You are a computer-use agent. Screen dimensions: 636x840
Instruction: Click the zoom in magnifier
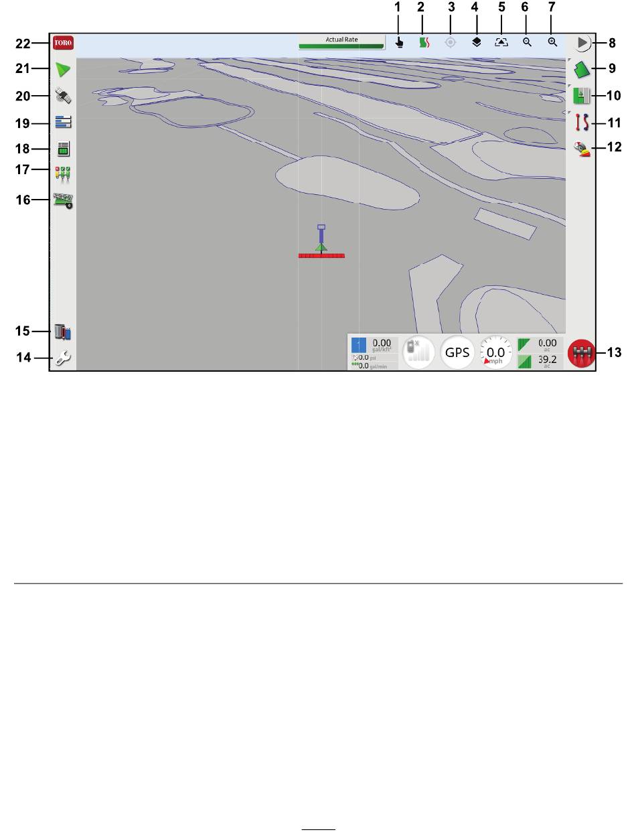pyautogui.click(x=552, y=42)
